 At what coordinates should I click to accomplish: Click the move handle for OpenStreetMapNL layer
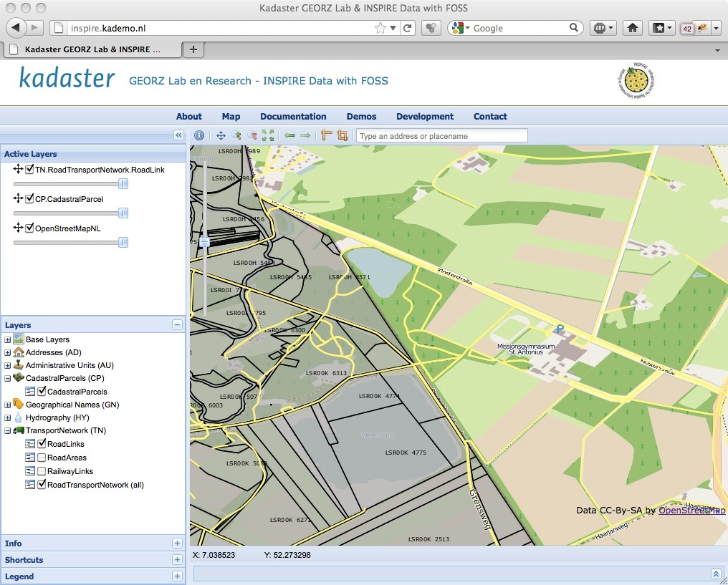pyautogui.click(x=18, y=228)
